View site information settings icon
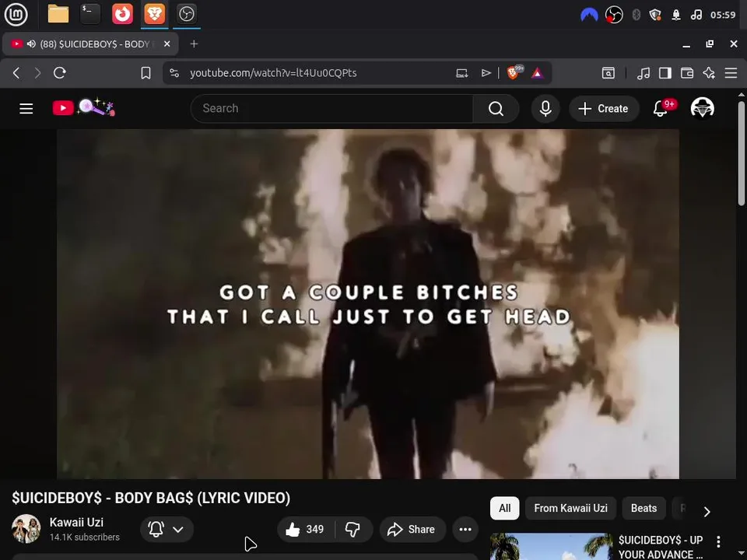Viewport: 747px width, 560px height. tap(174, 73)
